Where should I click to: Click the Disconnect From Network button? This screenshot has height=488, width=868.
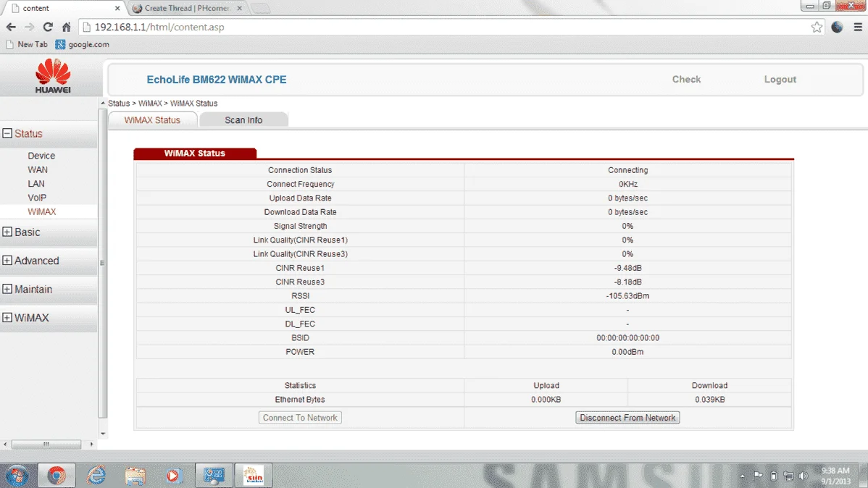coord(627,418)
